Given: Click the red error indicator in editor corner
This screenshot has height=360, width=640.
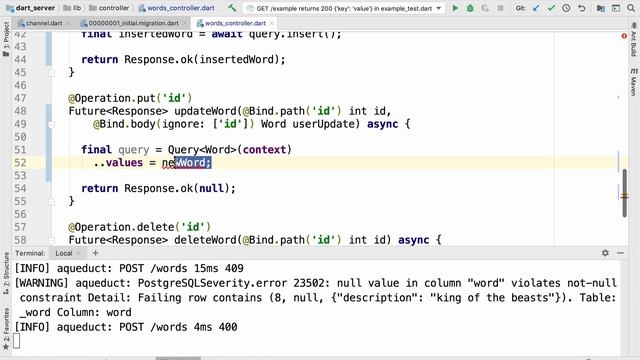Looking at the screenshot, I should coord(624,36).
